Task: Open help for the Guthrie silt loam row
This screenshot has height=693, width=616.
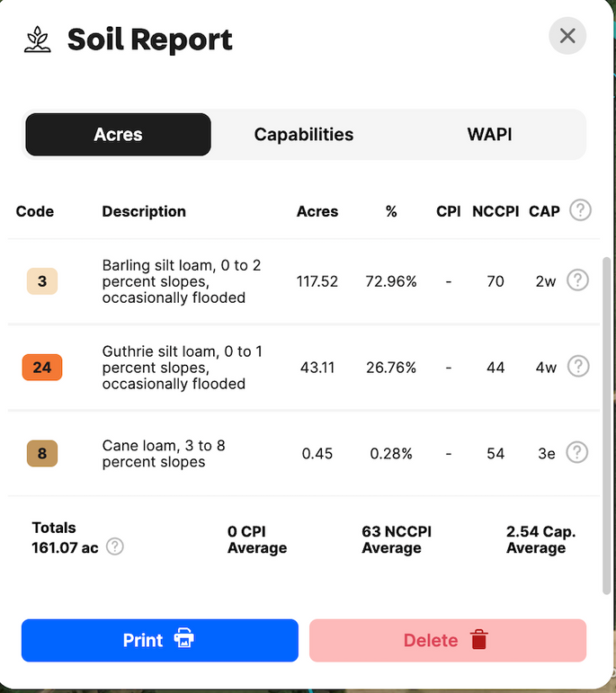Action: 578,366
